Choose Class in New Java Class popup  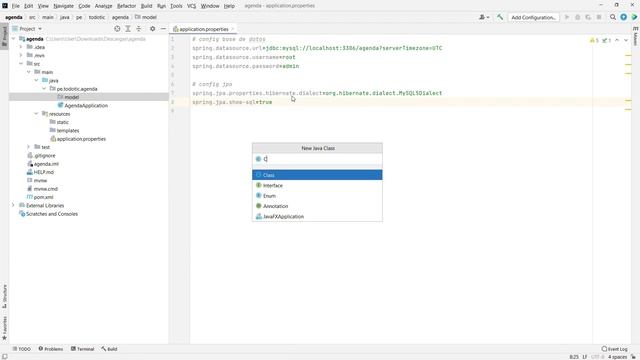click(x=317, y=175)
